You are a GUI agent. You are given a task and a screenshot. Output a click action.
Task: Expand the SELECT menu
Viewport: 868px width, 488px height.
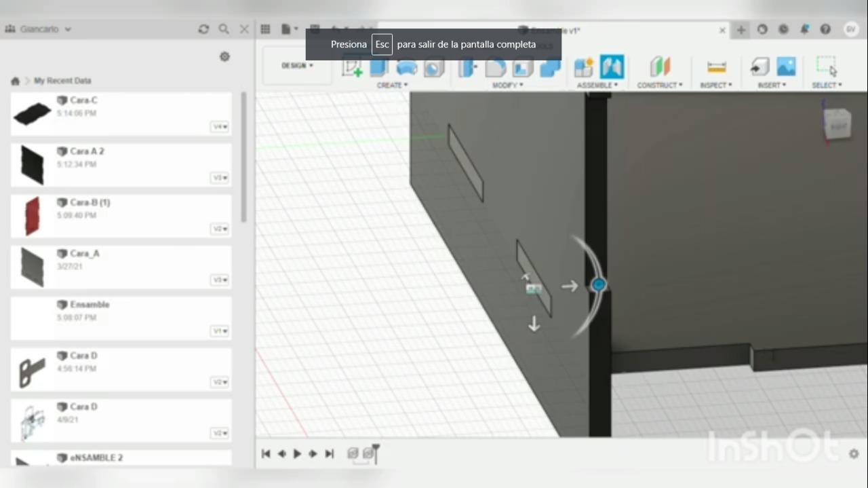point(827,86)
